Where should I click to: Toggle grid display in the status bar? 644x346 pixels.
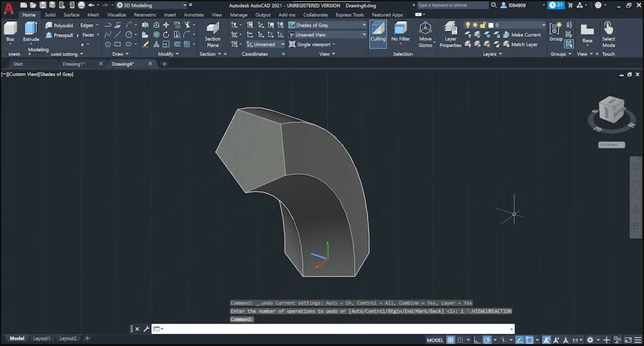pos(451,340)
